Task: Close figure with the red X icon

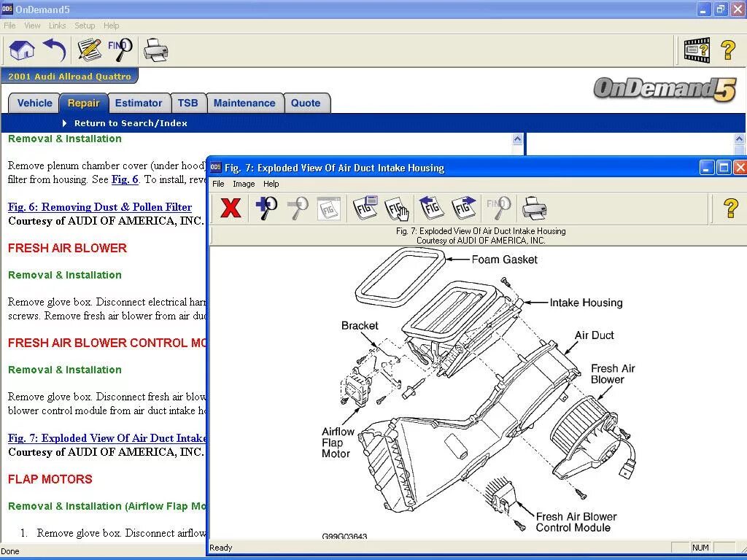Action: point(231,208)
